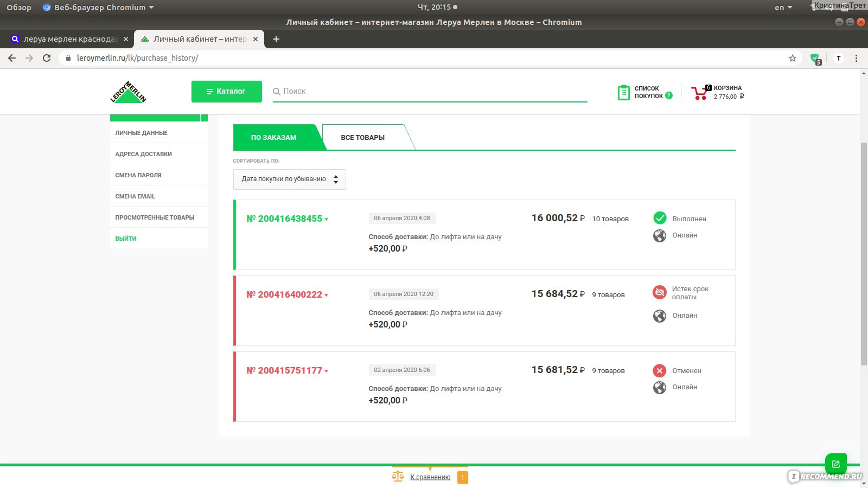The height and width of the screenshot is (488, 868).
Task: Open the cart icon with badge 6
Action: click(x=700, y=93)
